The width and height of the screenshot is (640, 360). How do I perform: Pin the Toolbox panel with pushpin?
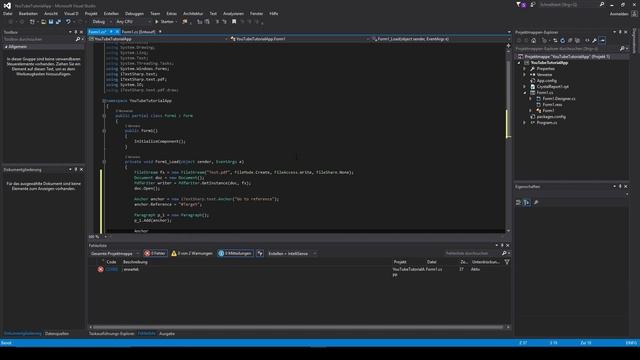76,32
